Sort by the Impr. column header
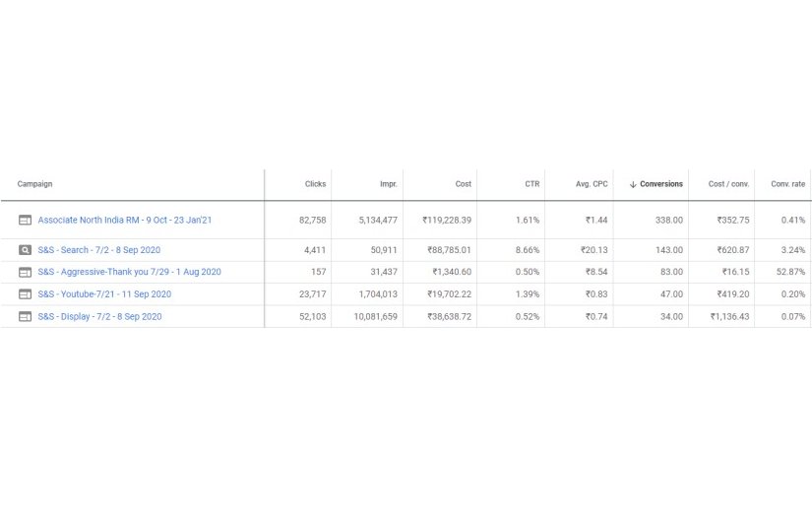This screenshot has height=517, width=812. pyautogui.click(x=389, y=184)
